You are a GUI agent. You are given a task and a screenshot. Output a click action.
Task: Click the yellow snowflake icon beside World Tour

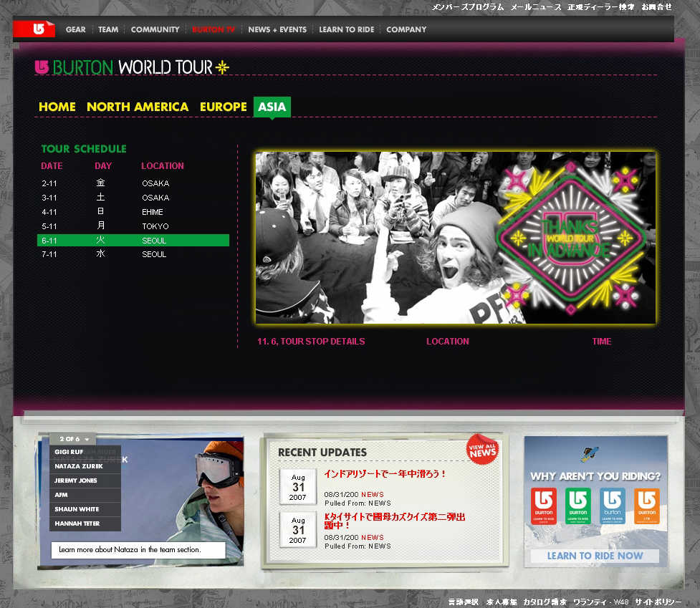click(x=222, y=67)
